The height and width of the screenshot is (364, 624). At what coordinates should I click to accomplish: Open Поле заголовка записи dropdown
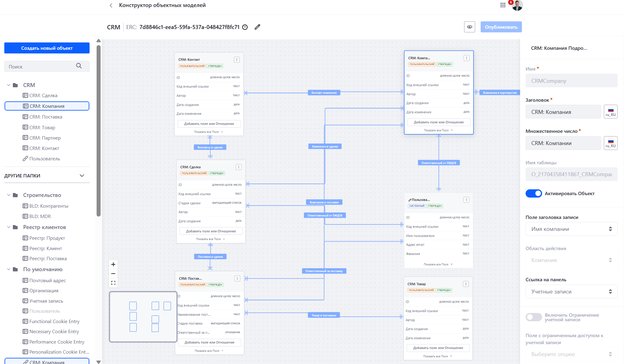pos(571,229)
